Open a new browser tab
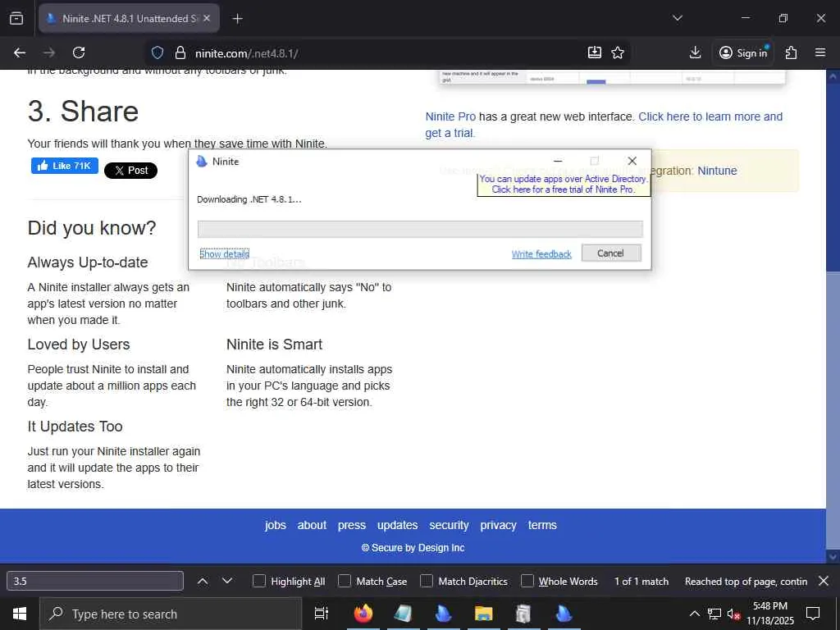This screenshot has height=630, width=840. [237, 18]
